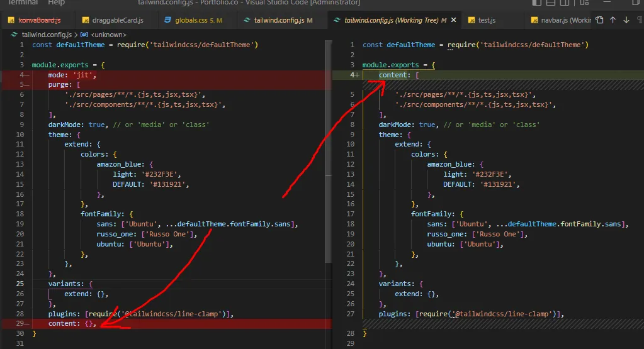Viewport: 644px width, 349px height.
Task: Click "amazon_blue: {" in the right pane
Action: click(x=456, y=165)
